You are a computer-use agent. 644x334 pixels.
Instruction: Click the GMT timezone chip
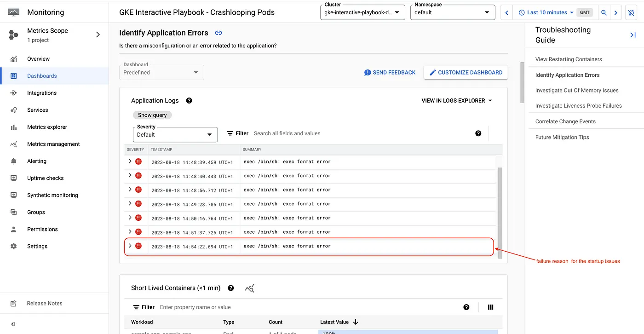pos(585,12)
